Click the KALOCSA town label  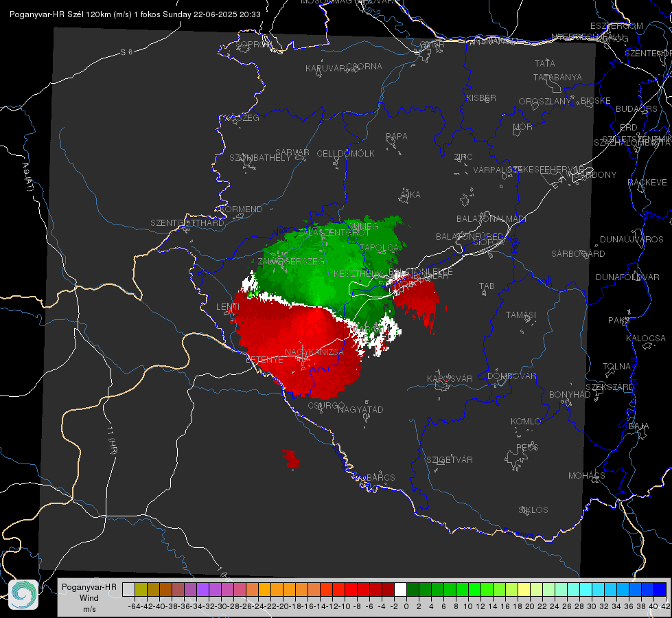point(646,339)
